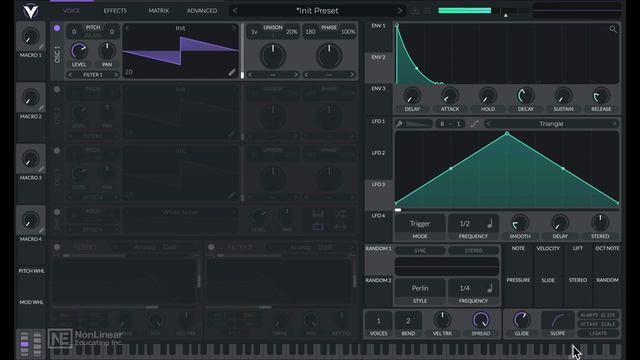Image resolution: width=640 pixels, height=360 pixels.
Task: Enable the third oscillator power button
Action: click(57, 151)
